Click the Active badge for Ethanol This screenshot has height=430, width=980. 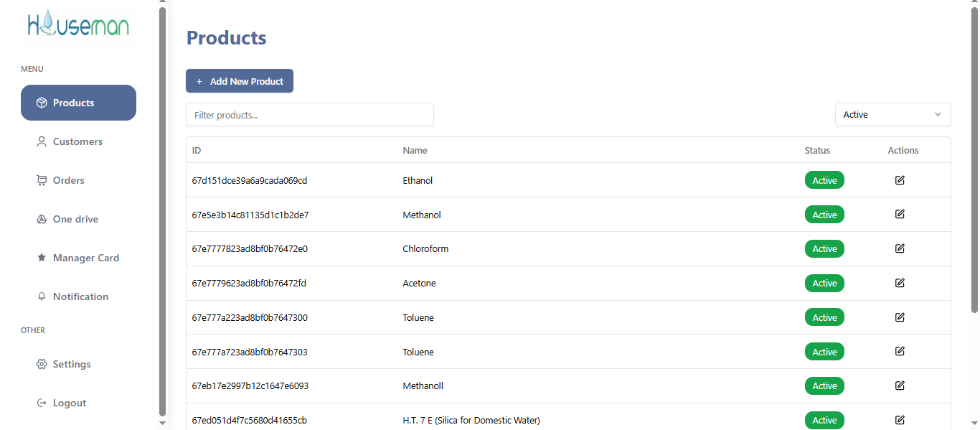click(x=824, y=180)
